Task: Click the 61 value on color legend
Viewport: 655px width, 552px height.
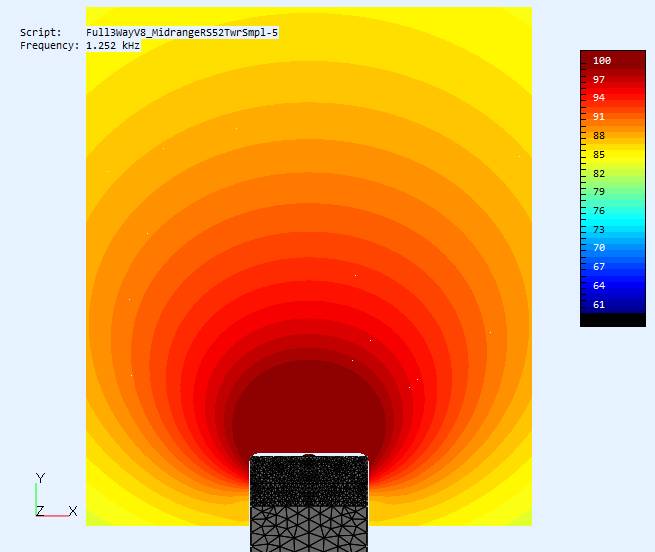Action: [599, 305]
